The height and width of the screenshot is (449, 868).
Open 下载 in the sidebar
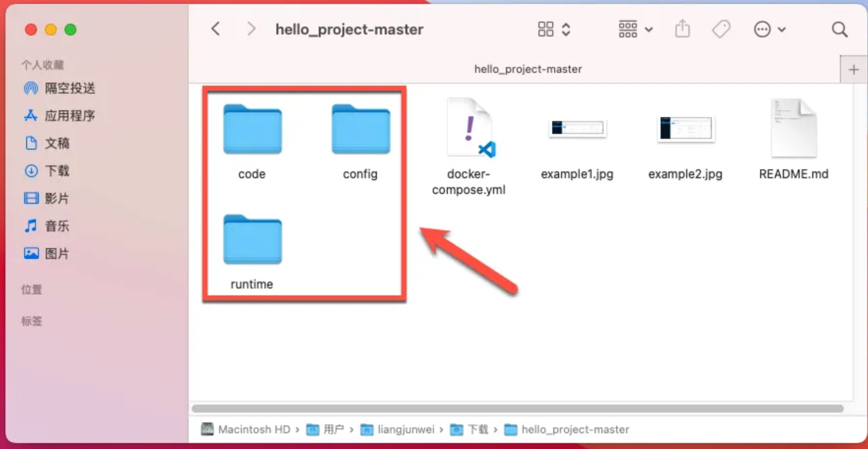[57, 171]
